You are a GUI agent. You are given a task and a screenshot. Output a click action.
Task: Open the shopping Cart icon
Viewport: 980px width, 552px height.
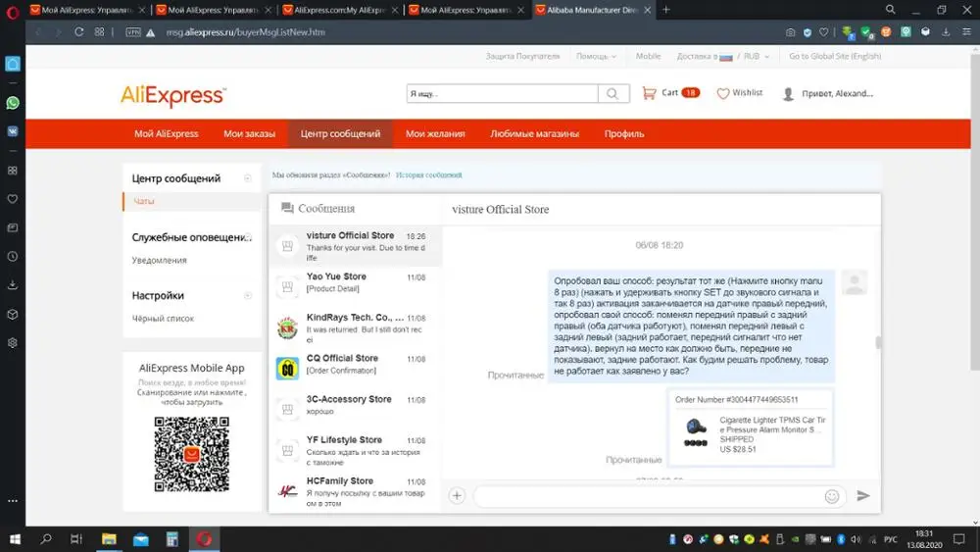650,93
